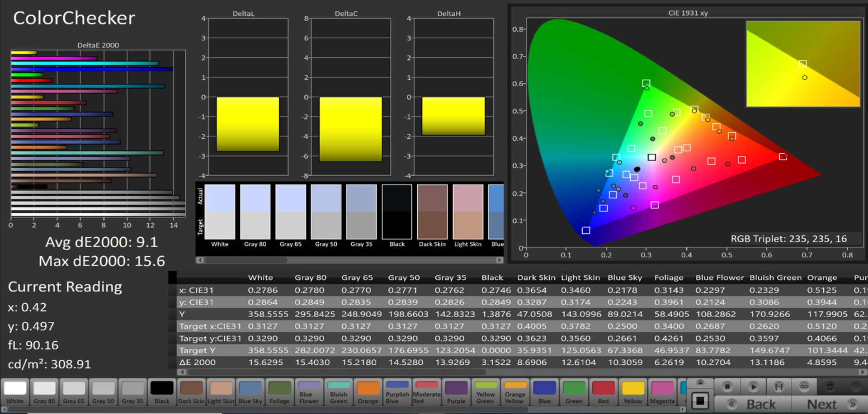868x414 pixels.
Task: Click the black square pattern window icon
Action: click(700, 401)
